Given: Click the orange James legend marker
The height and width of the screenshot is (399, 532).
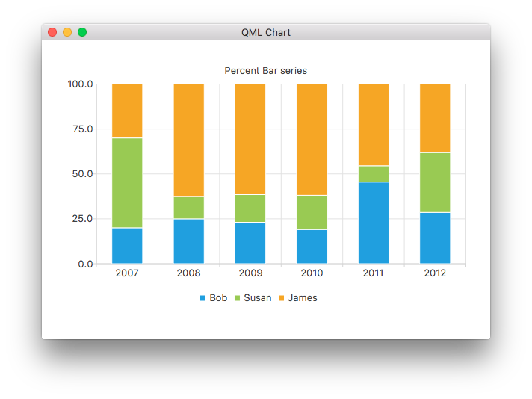Looking at the screenshot, I should point(281,298).
